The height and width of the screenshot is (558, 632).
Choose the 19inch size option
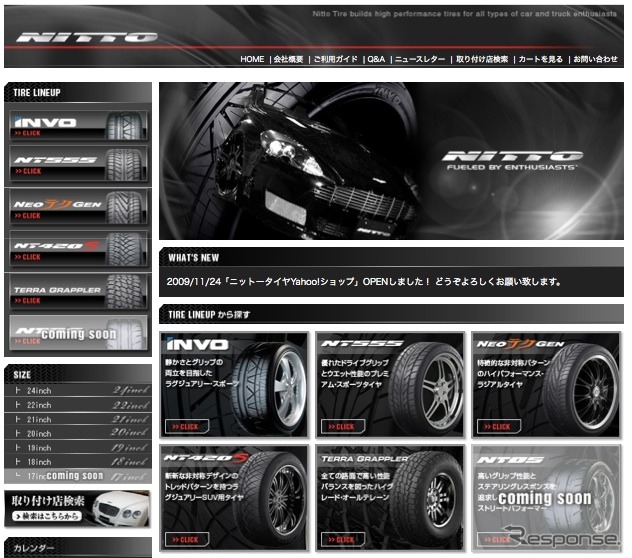coord(78,448)
